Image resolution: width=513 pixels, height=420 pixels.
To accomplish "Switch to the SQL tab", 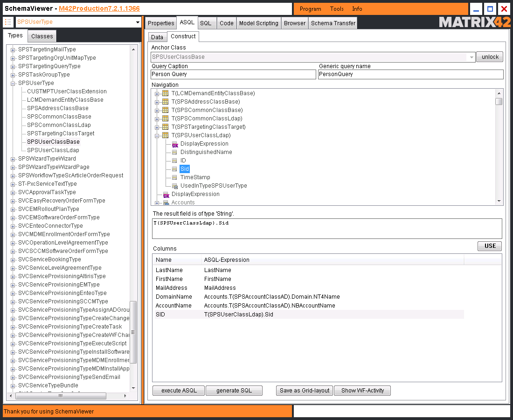I will 206,23.
